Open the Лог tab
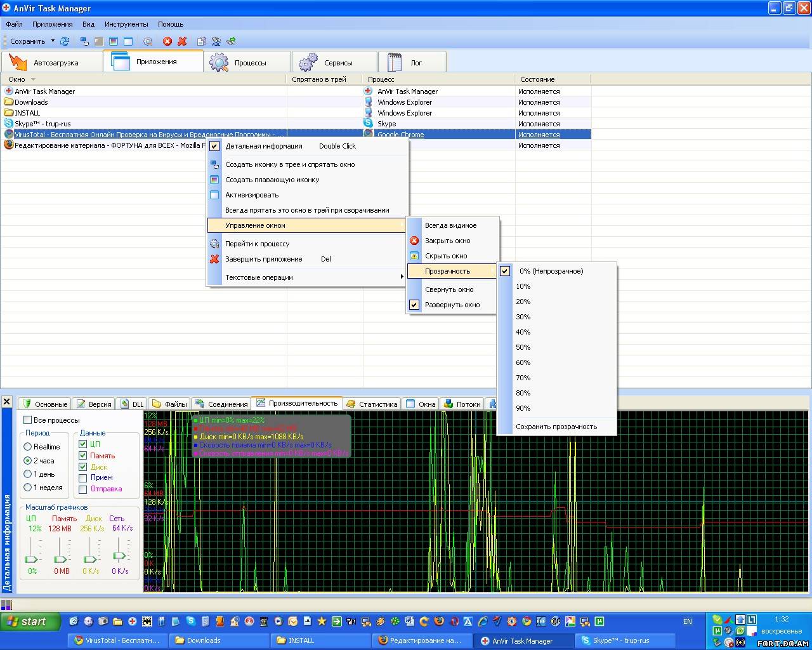Viewport: 812px width, 650px height. click(x=412, y=62)
